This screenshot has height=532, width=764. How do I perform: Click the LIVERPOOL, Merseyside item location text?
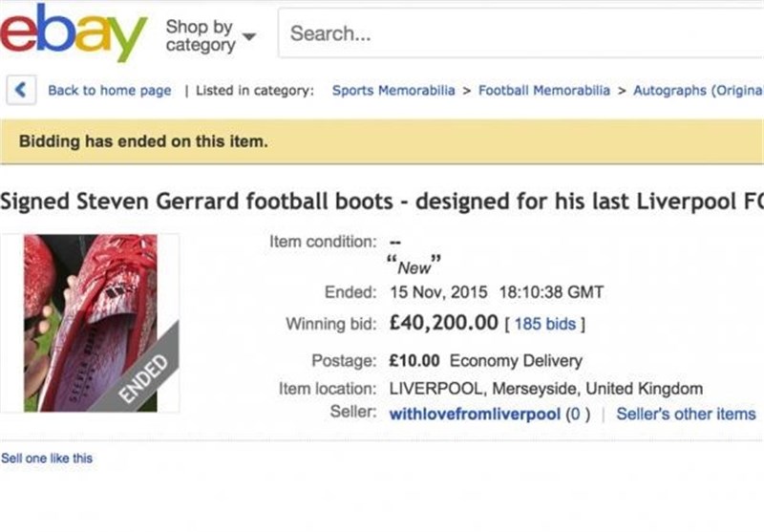pos(545,389)
